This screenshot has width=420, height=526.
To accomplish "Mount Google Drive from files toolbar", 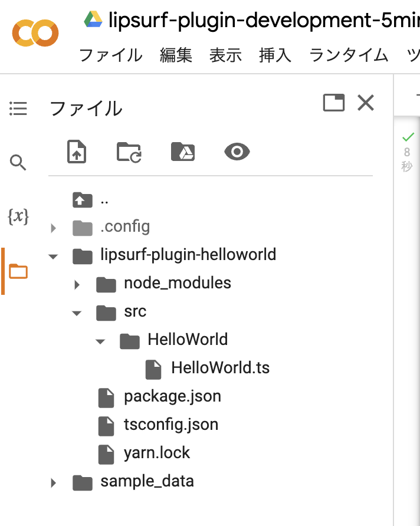I will pos(183,152).
